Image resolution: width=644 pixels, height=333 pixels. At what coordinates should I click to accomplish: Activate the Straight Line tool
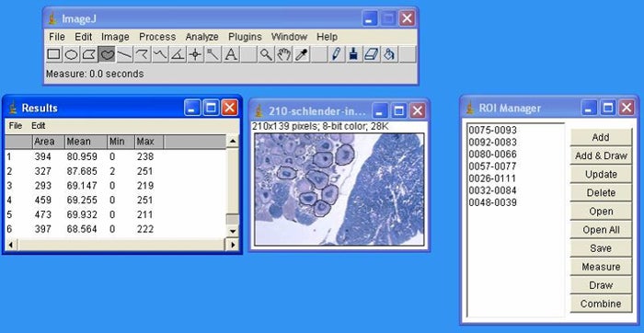coord(124,54)
